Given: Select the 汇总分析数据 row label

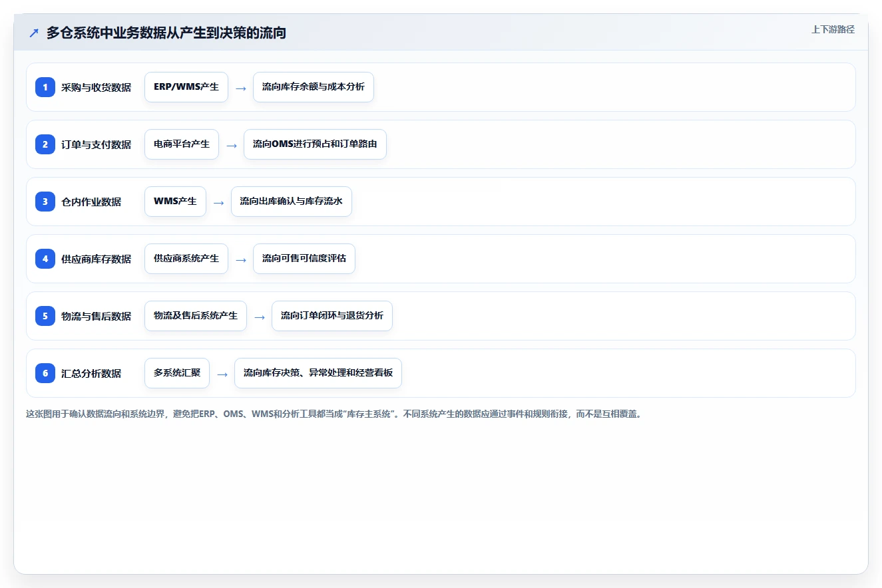Looking at the screenshot, I should point(91,373).
